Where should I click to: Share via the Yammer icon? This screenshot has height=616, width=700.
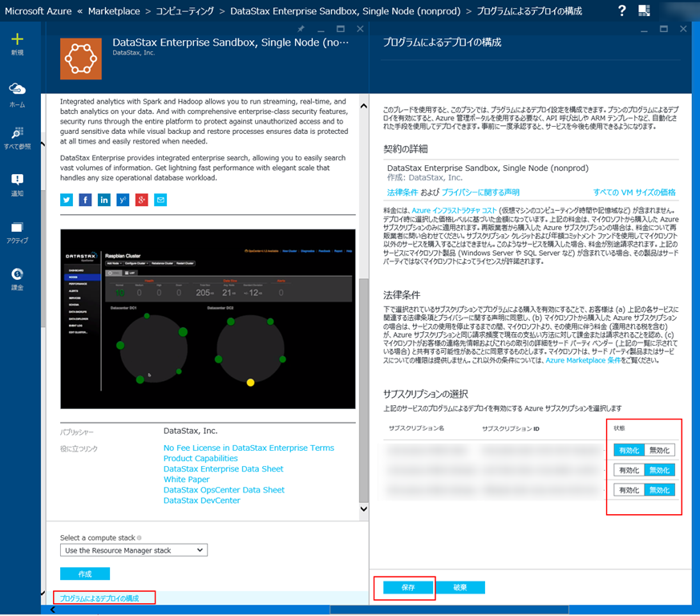click(x=123, y=200)
